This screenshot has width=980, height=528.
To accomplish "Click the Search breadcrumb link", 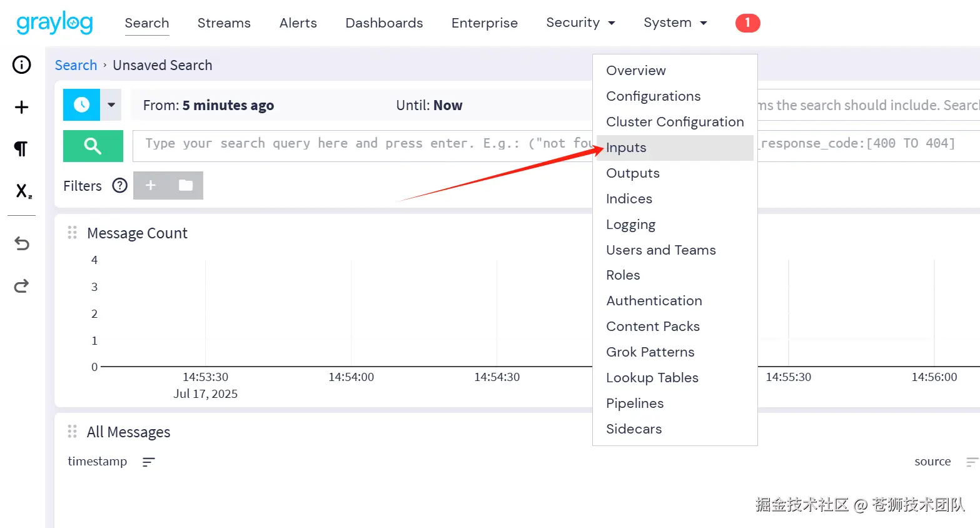I will coord(76,65).
